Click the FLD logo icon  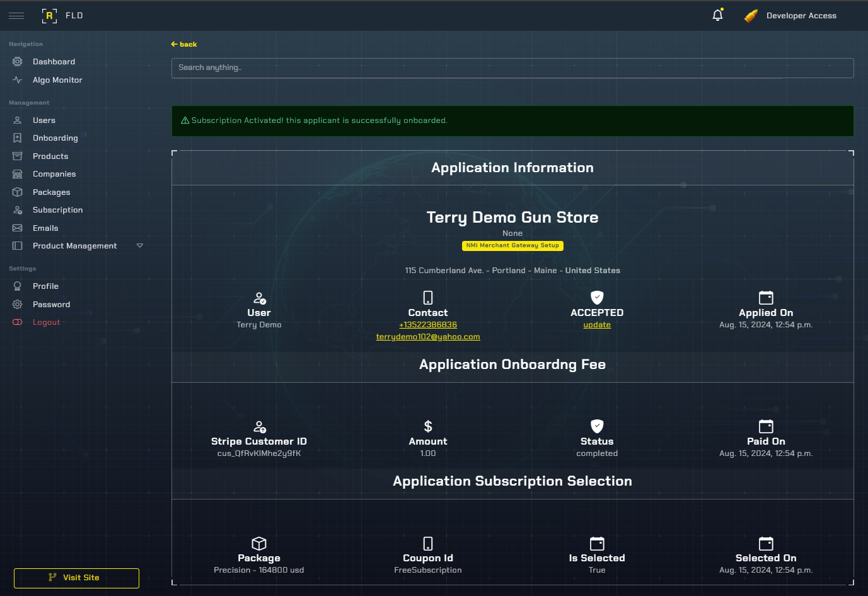tap(49, 16)
